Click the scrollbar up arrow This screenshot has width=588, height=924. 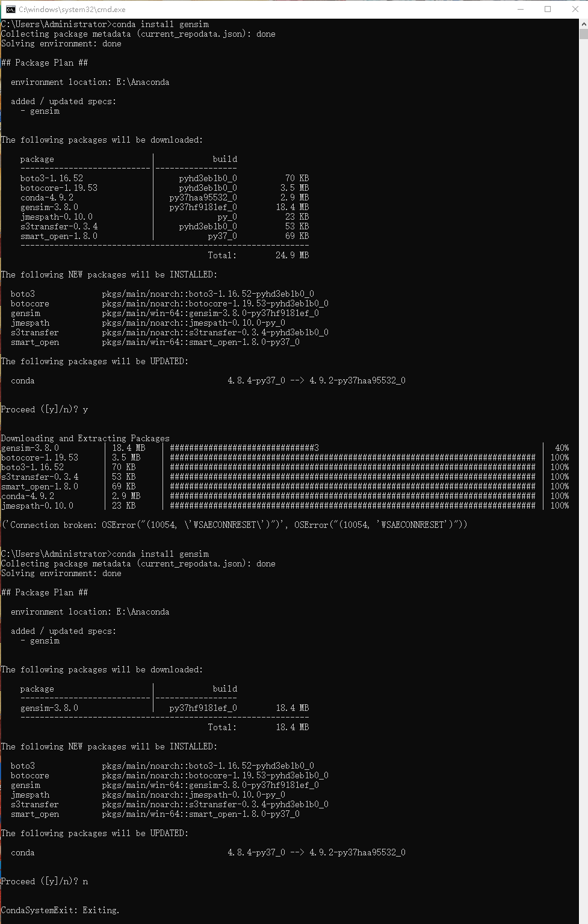pyautogui.click(x=583, y=24)
